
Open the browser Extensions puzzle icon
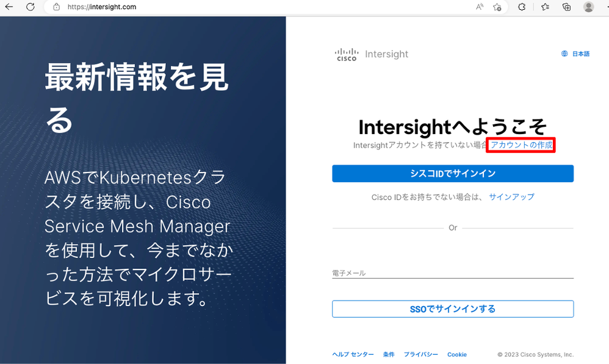522,7
